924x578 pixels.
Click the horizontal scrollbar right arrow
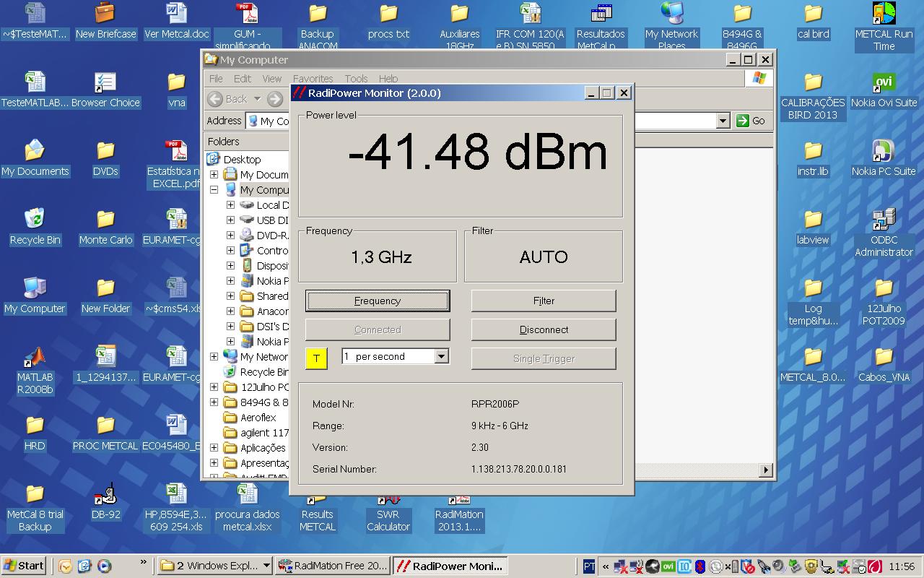pyautogui.click(x=766, y=470)
